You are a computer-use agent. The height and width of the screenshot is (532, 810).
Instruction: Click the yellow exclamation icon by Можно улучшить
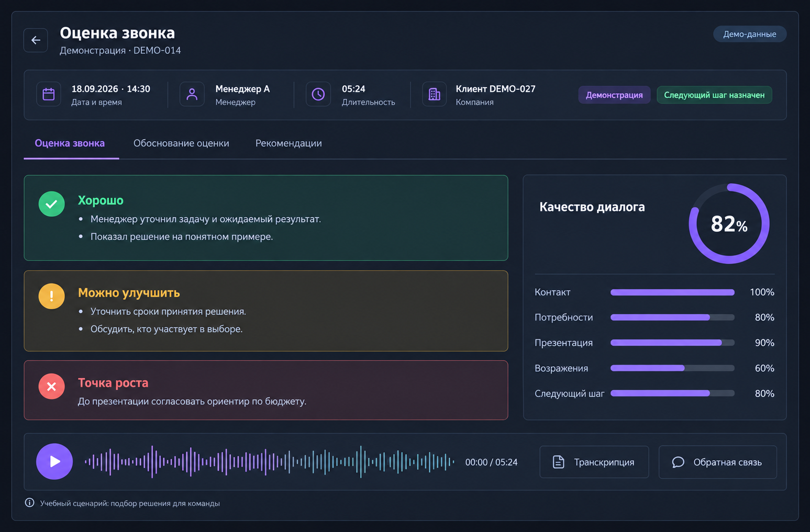pos(51,296)
